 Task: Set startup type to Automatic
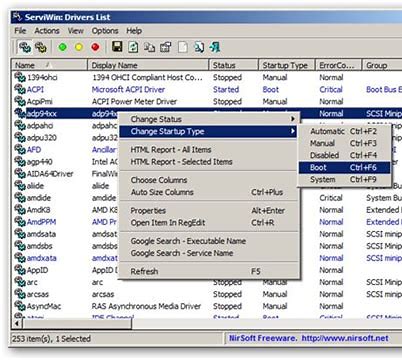[x=344, y=131]
